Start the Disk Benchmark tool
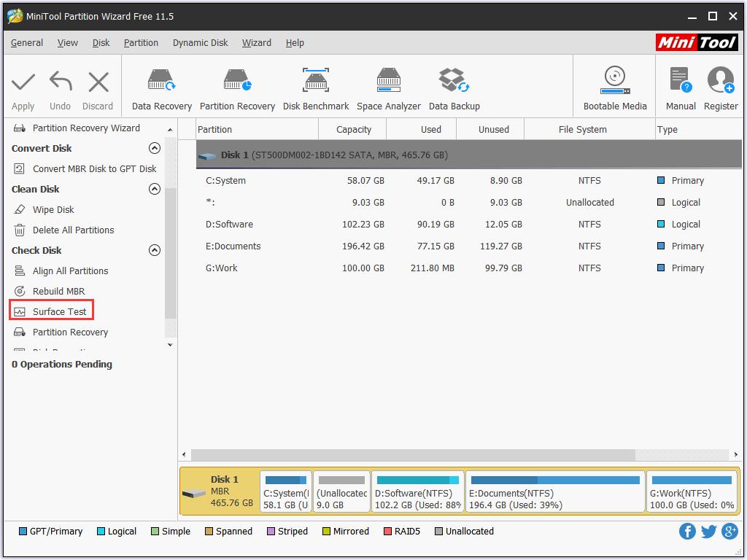Screen dimensions: 747x560 [316, 89]
